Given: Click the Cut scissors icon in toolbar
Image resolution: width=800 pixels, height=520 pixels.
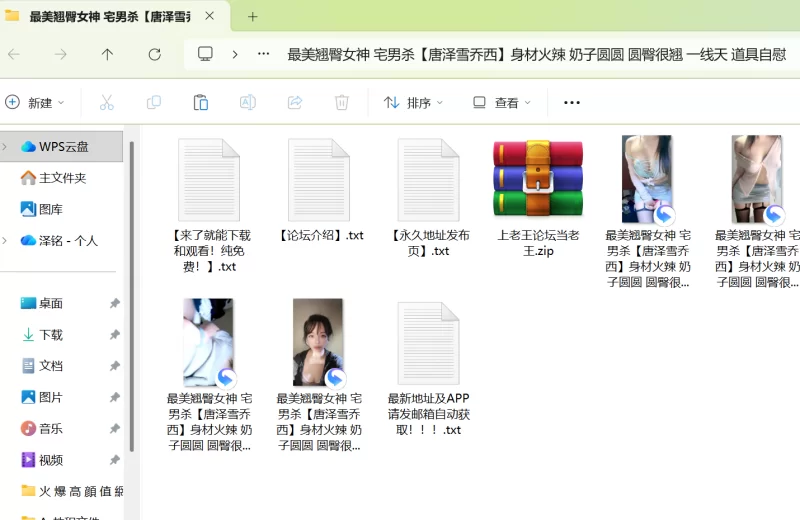Looking at the screenshot, I should (x=106, y=102).
